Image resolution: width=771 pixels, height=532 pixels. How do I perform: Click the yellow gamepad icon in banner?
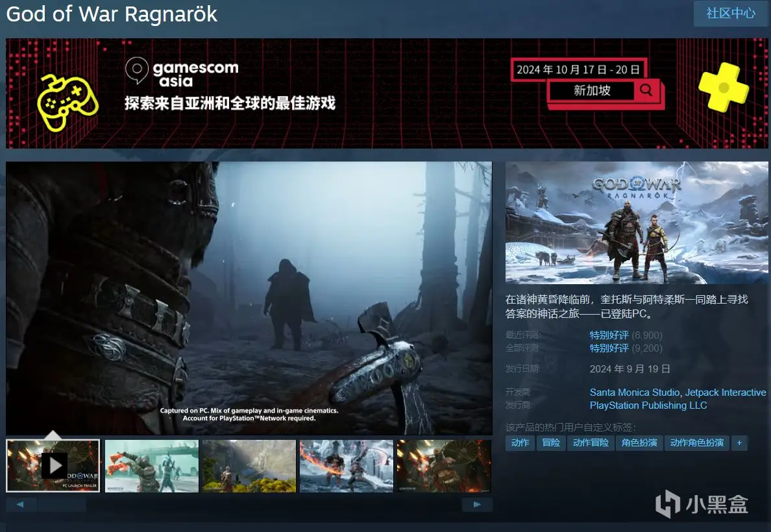point(67,103)
